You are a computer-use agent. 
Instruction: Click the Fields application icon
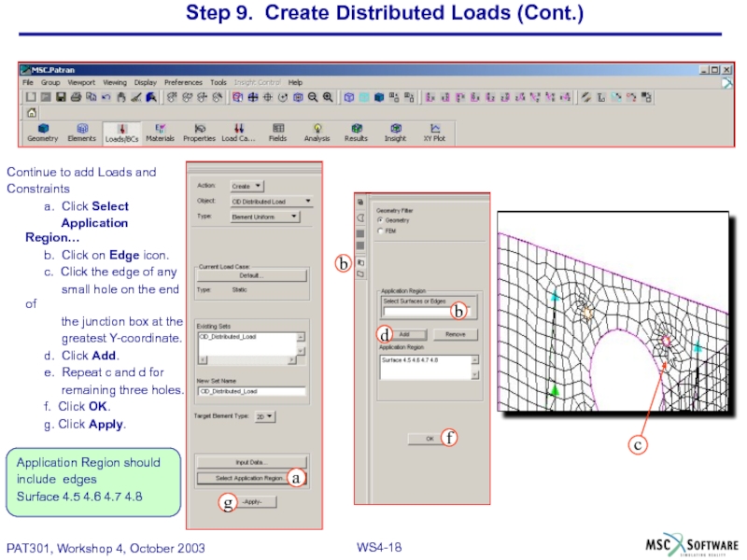click(x=277, y=132)
